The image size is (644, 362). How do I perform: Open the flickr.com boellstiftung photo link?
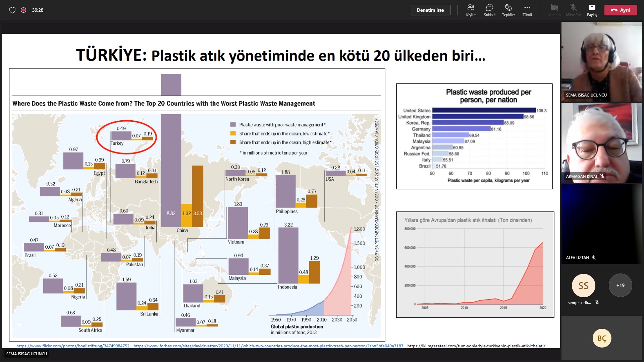pos(73,346)
